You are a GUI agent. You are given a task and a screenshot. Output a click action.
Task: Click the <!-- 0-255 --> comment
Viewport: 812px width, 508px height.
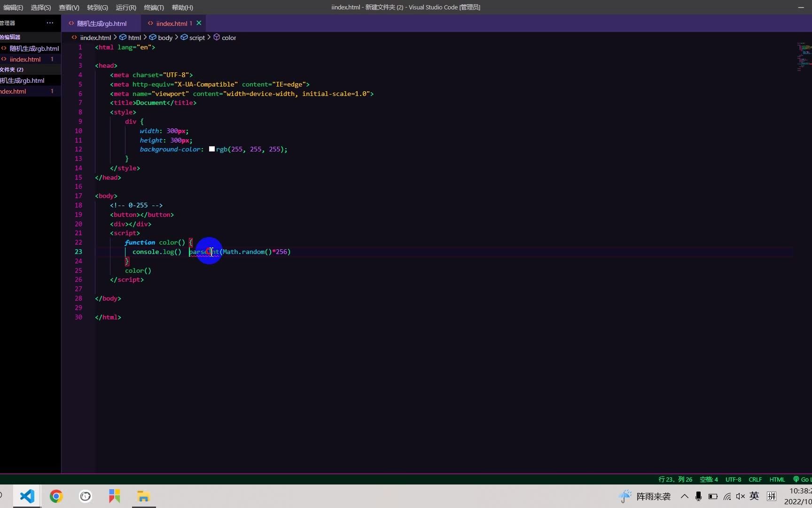pyautogui.click(x=136, y=205)
